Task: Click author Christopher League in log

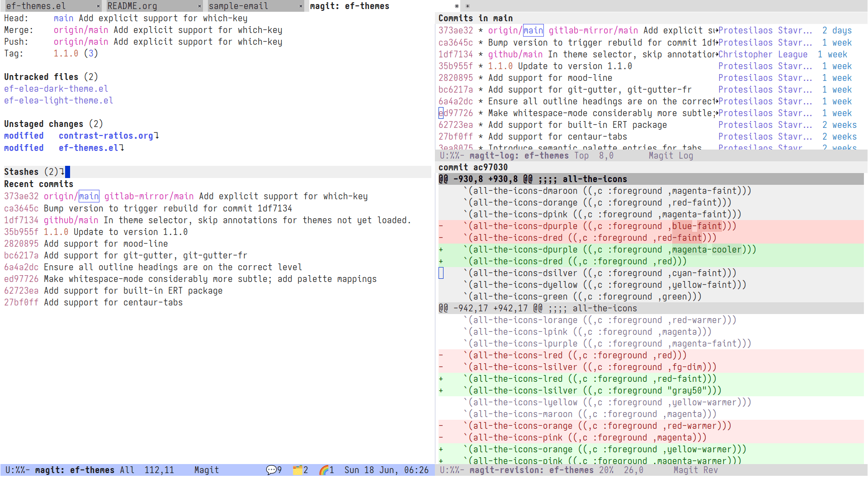Action: (763, 54)
